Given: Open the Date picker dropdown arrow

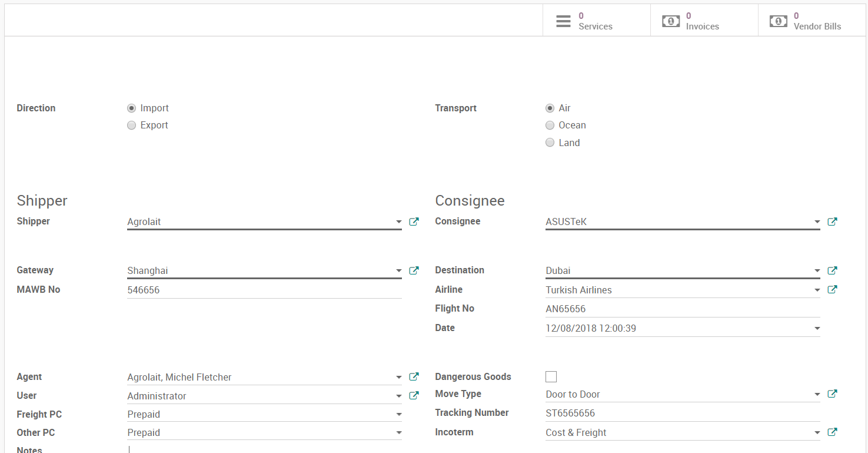Looking at the screenshot, I should tap(817, 329).
